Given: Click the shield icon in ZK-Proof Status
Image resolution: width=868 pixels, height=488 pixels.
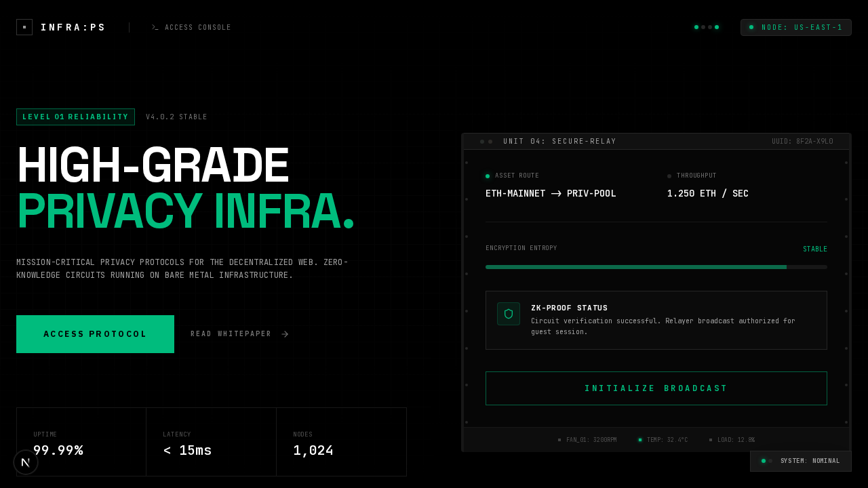Looking at the screenshot, I should click(509, 314).
